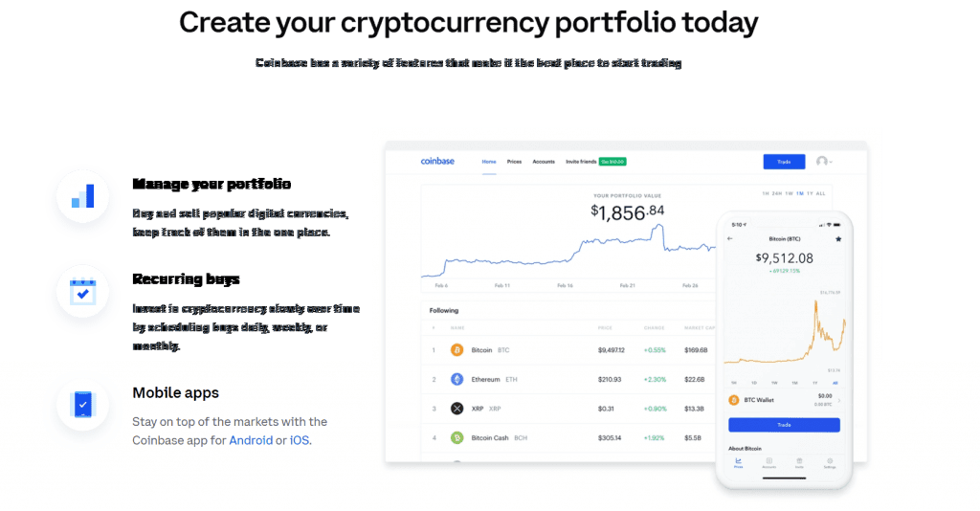This screenshot has height=511, width=980.
Task: Tap the Settings tab icon on phone
Action: [830, 462]
